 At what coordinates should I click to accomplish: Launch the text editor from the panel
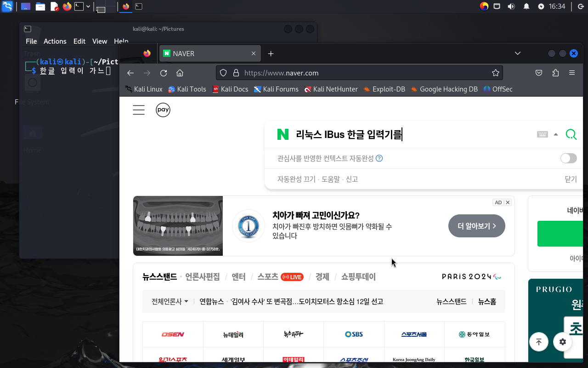[54, 6]
